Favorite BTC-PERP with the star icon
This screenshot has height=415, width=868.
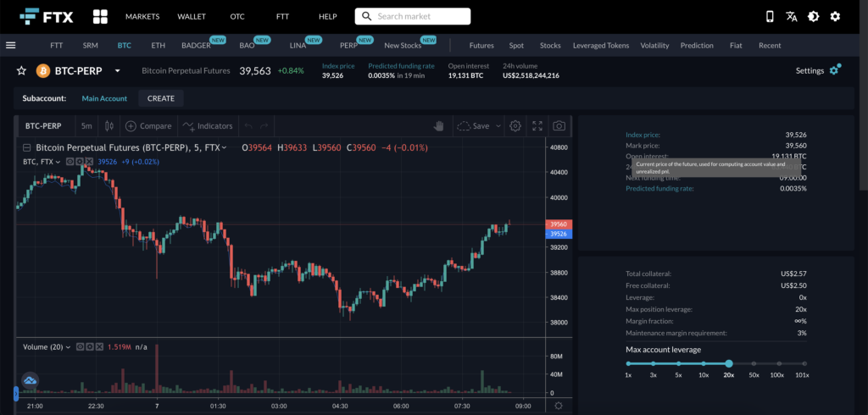(x=21, y=71)
